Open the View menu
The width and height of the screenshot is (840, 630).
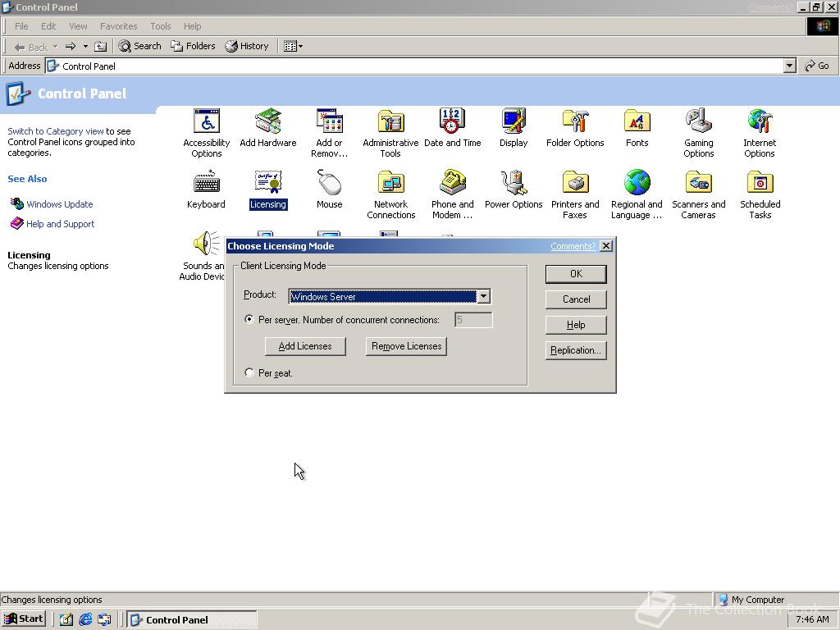click(78, 26)
